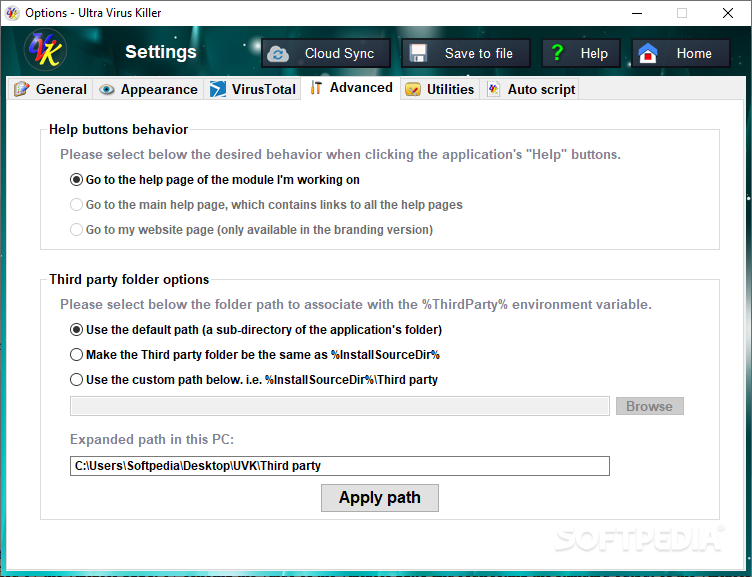Click the house Home icon
Screen dimensions: 752x577
click(647, 53)
